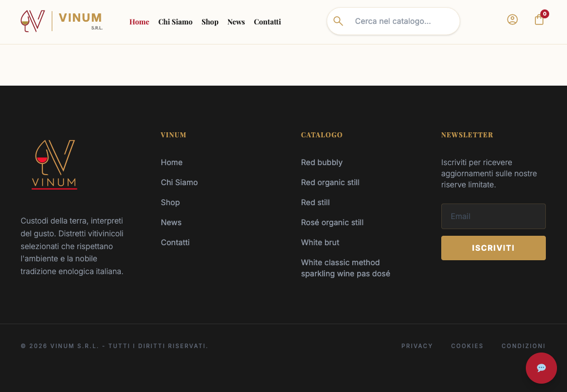Click the 'Catalogo' footer heading

point(322,135)
